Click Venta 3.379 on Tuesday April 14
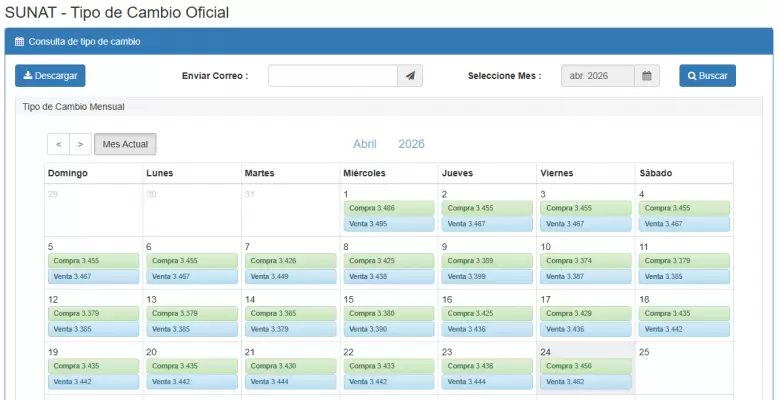The width and height of the screenshot is (780, 400). coord(290,329)
